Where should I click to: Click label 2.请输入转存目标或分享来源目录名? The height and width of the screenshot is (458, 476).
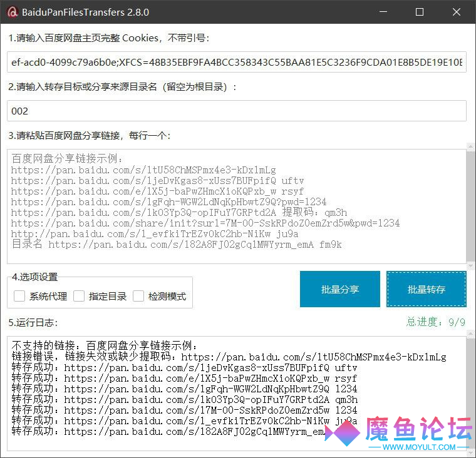pos(122,87)
